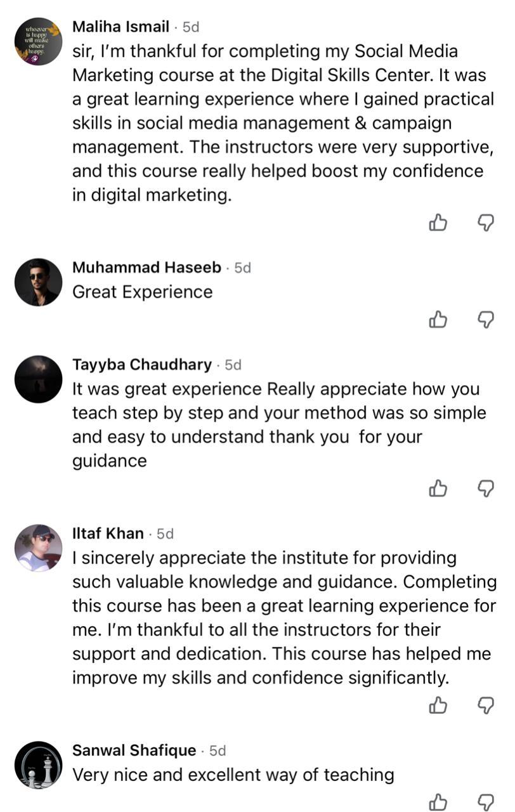Dislike Tayyba Chaudhary's comment

point(485,488)
